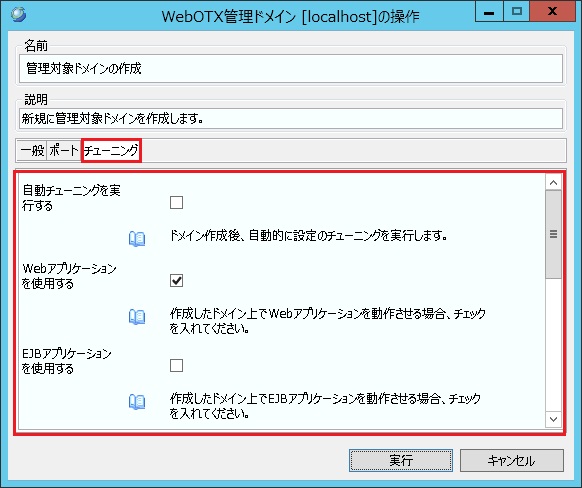
Task: Select the チューニング tab
Action: coord(111,150)
